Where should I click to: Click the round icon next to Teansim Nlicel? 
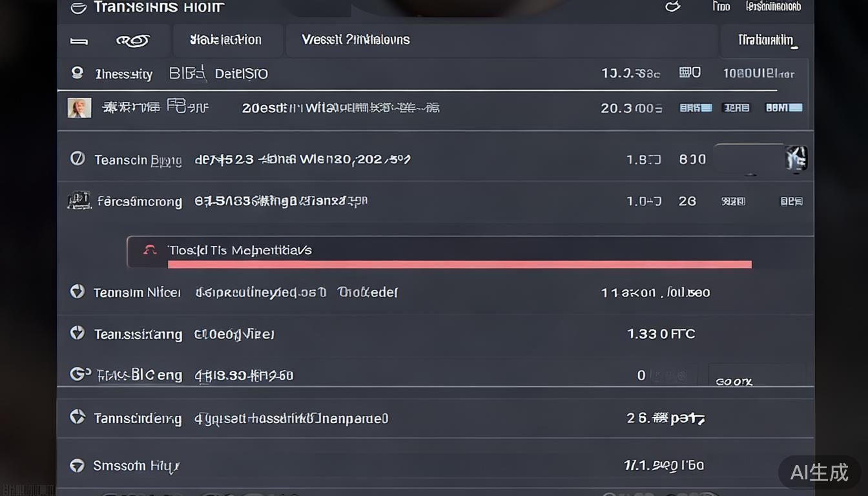coord(77,292)
